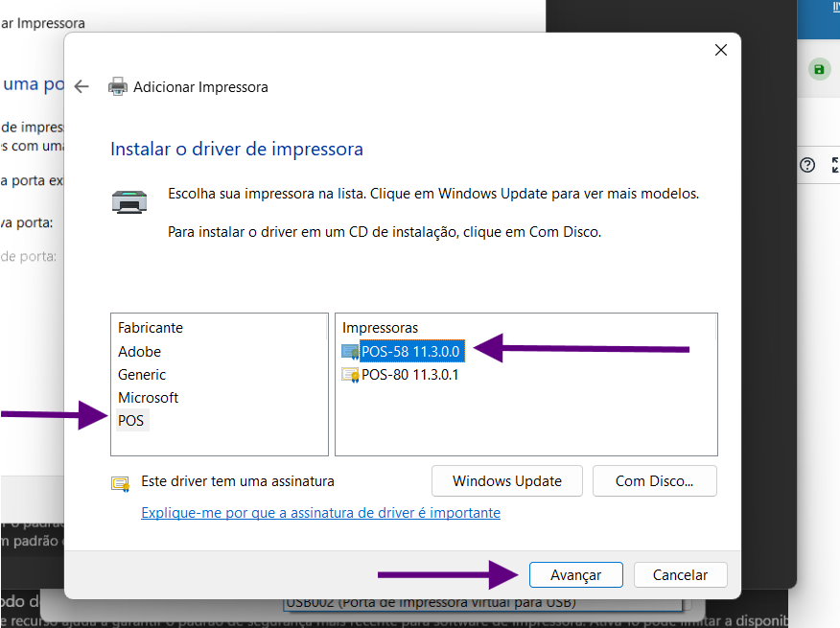
Task: Open the help question mark icon
Action: (807, 165)
